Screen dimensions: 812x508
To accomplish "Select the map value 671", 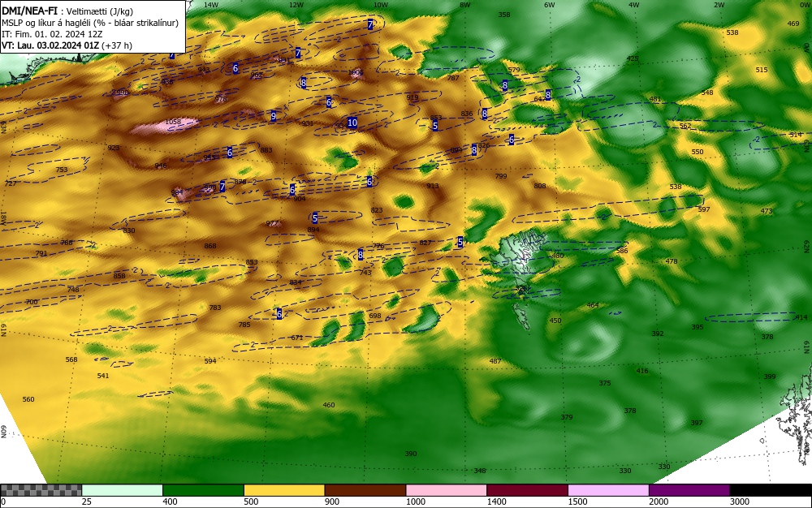I will click(x=296, y=338).
